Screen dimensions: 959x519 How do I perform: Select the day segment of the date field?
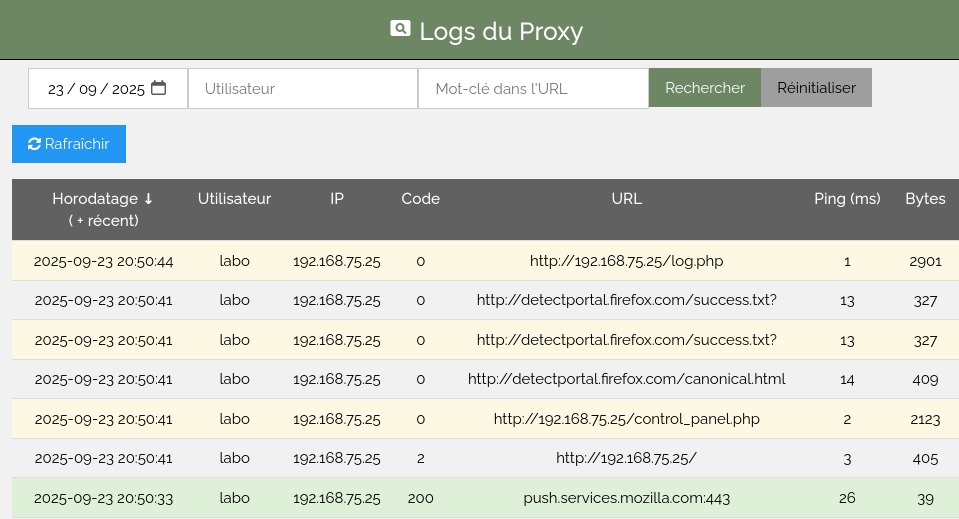[x=56, y=89]
